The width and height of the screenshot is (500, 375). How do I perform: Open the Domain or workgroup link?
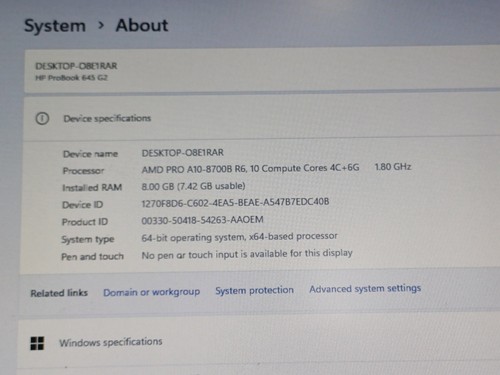[152, 292]
